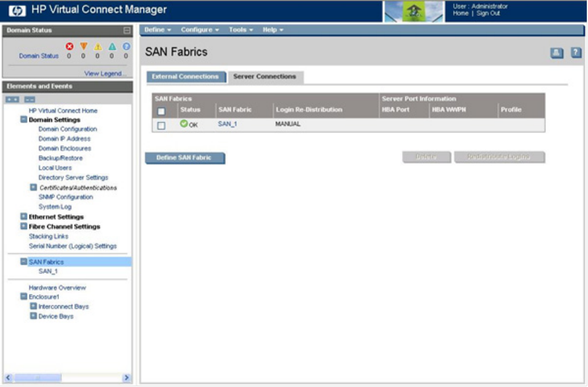Screen dimensions: 588x387
Task: Open help via the question mark icon
Action: 576,53
